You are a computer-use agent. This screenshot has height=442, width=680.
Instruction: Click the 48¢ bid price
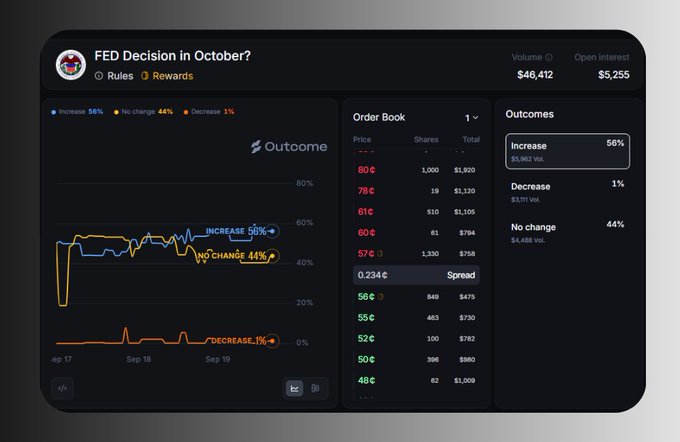pyautogui.click(x=366, y=380)
